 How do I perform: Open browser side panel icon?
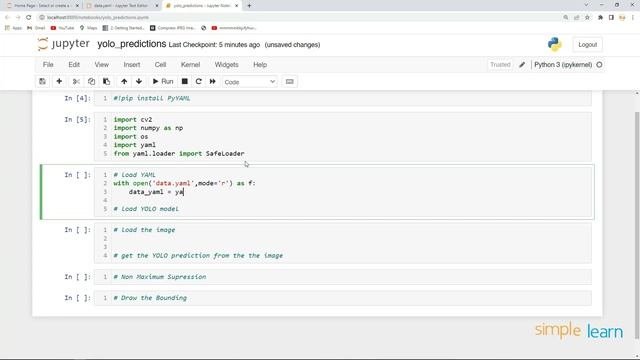point(611,18)
